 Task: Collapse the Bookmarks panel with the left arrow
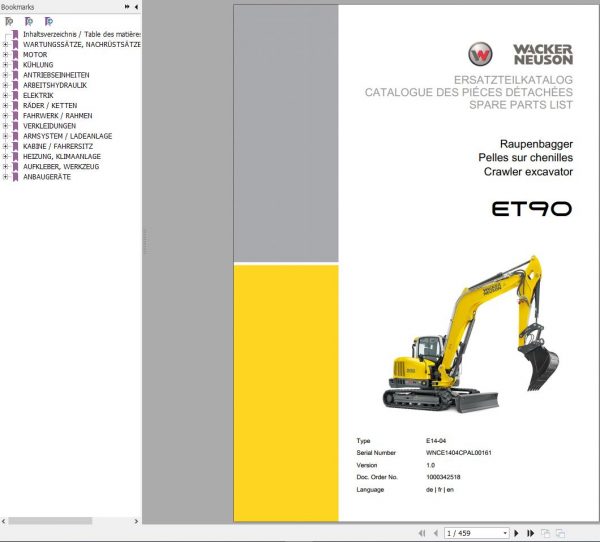tap(136, 7)
